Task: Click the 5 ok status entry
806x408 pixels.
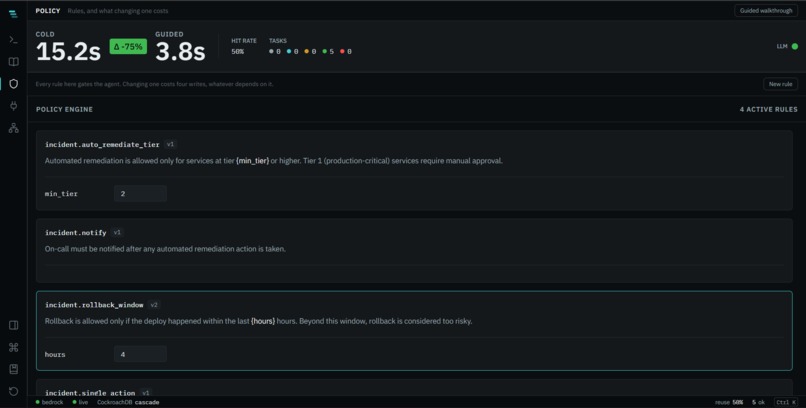Action: point(758,402)
